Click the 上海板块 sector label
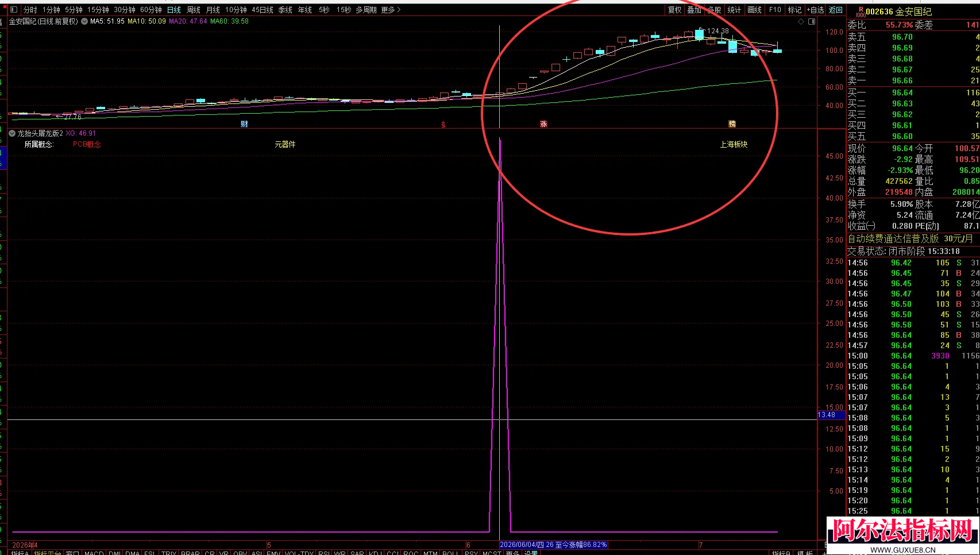The width and height of the screenshot is (980, 555). 734,144
